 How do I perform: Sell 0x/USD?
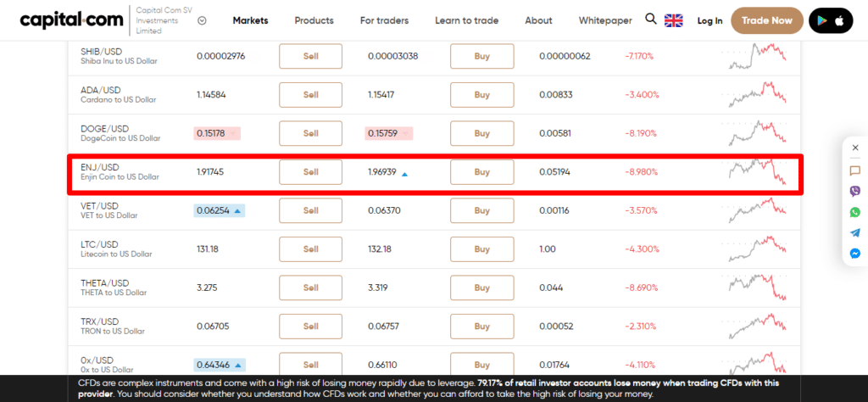point(310,365)
